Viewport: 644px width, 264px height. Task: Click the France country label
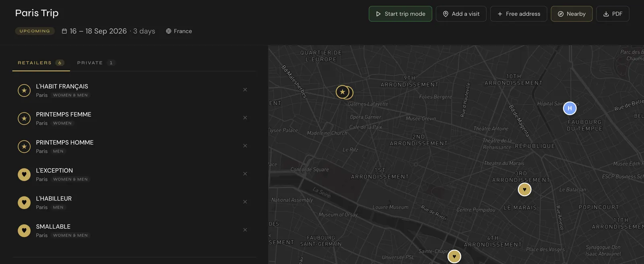point(183,31)
